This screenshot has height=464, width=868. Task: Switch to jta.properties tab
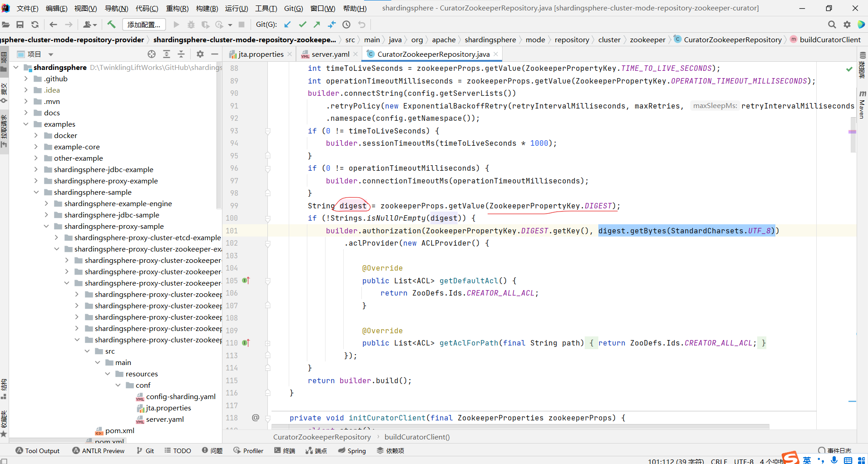point(261,54)
